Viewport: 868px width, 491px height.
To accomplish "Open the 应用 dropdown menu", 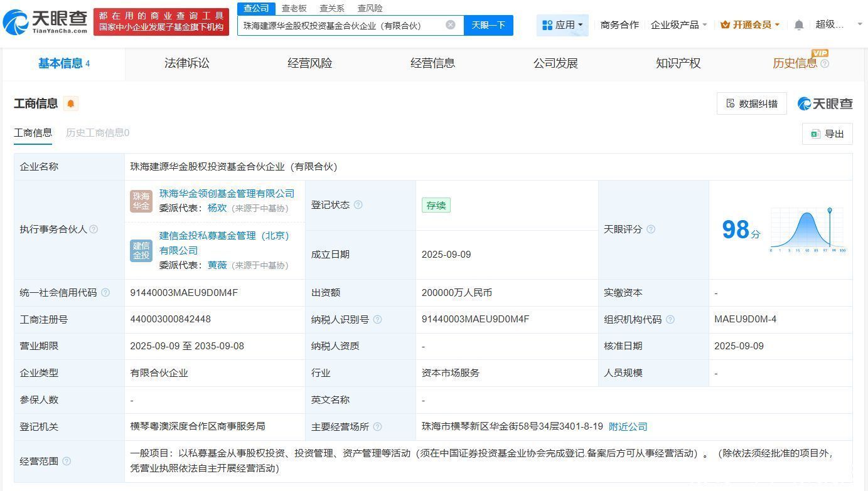I will 562,25.
